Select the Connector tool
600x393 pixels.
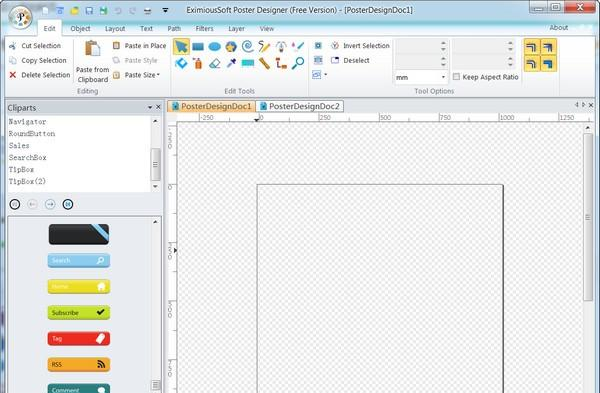tap(281, 64)
